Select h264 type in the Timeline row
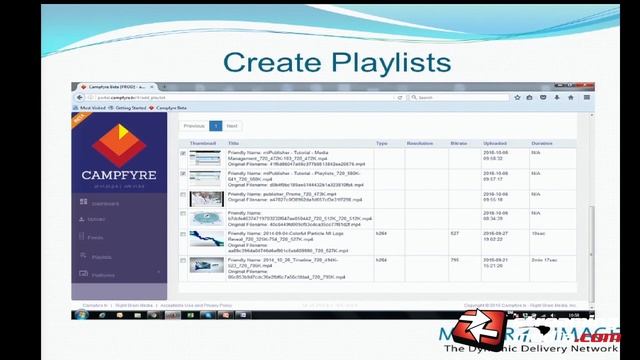 click(x=381, y=260)
